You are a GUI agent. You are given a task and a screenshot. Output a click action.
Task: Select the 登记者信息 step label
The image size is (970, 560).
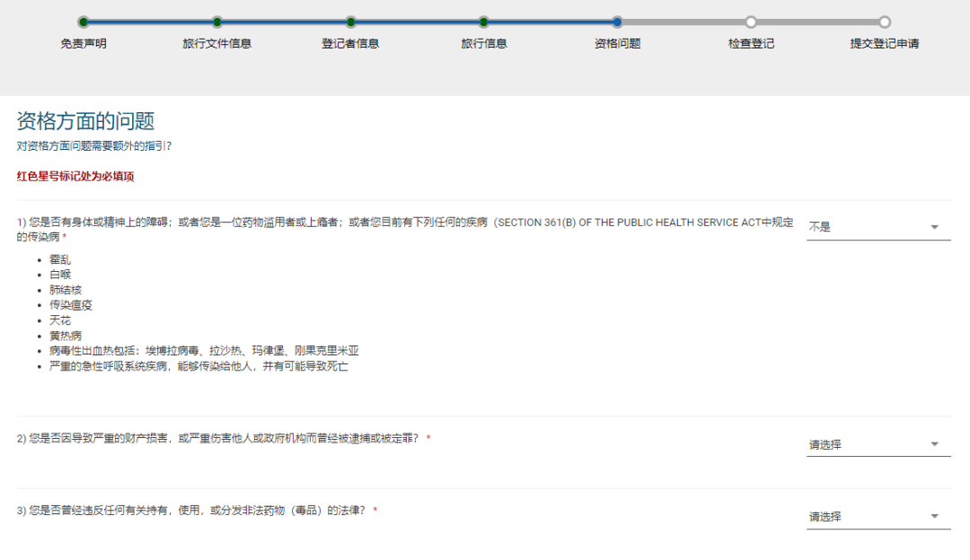[350, 42]
